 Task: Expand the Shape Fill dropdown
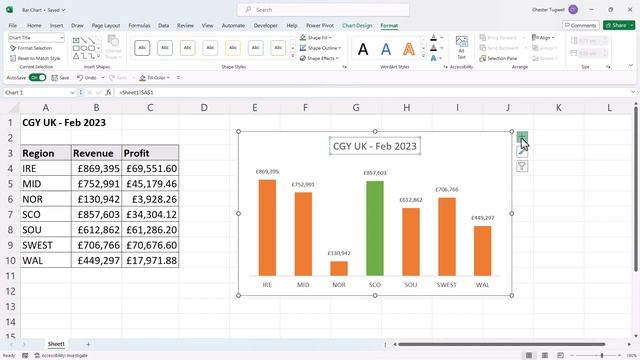(x=330, y=38)
